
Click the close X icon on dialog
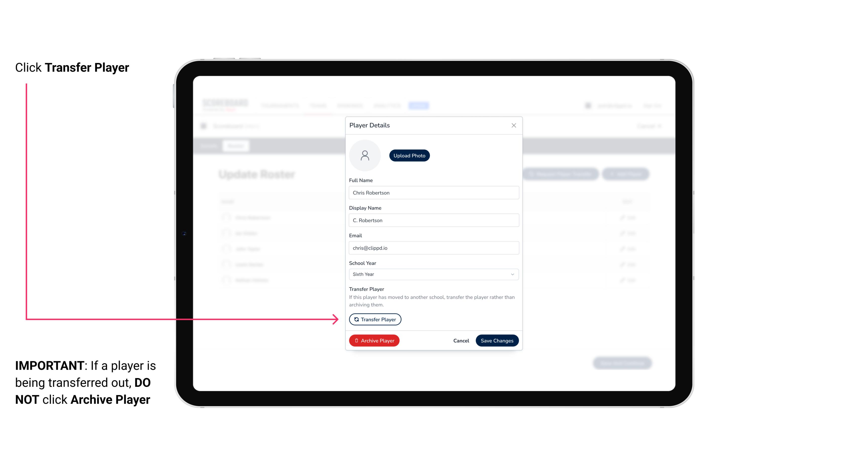pyautogui.click(x=514, y=125)
